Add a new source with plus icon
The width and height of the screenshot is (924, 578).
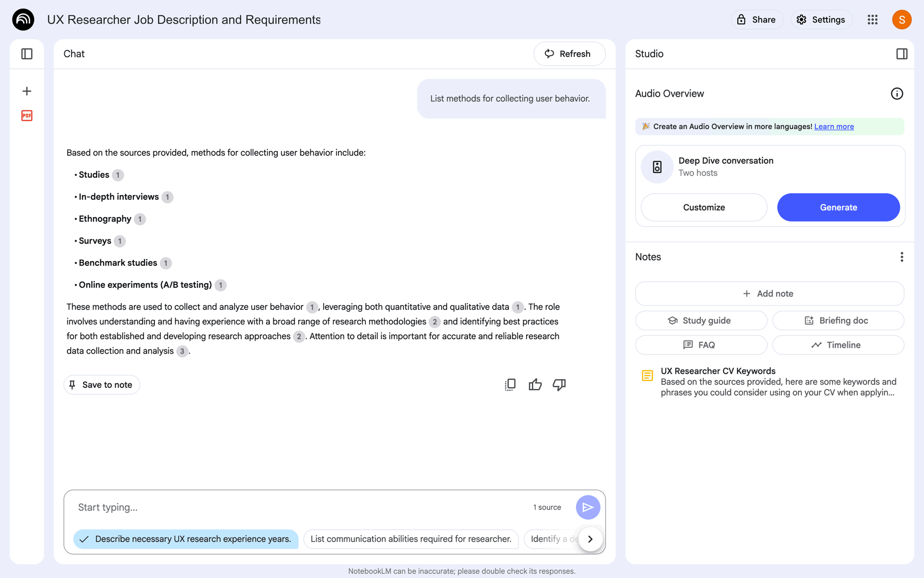coord(27,91)
